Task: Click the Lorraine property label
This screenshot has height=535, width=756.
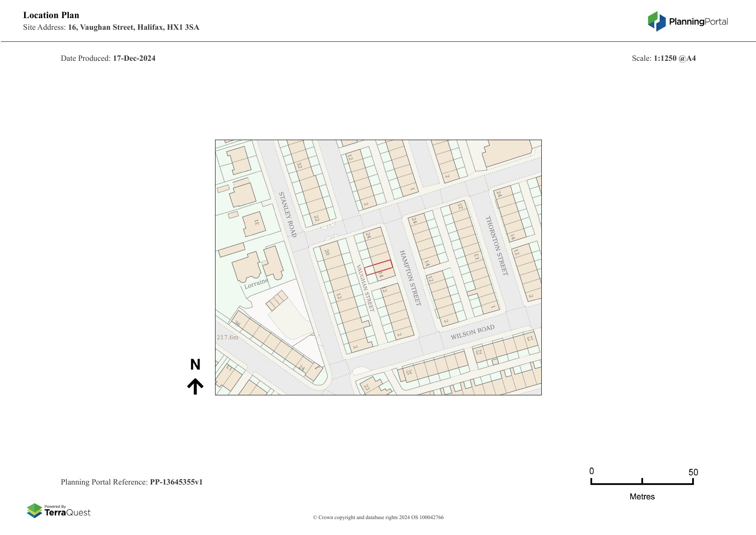Action: point(256,284)
